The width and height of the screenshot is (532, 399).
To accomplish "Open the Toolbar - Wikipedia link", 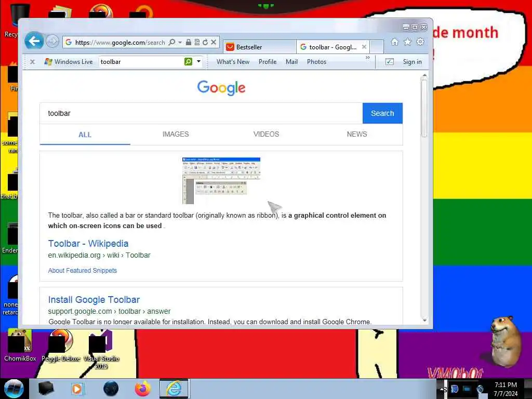I will [x=88, y=244].
